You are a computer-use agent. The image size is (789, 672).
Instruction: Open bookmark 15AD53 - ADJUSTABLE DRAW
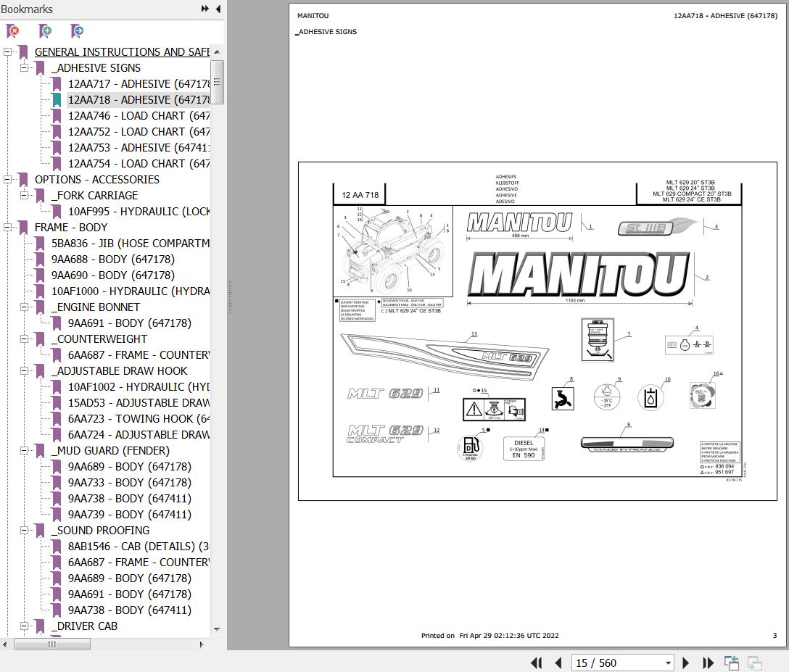pyautogui.click(x=139, y=403)
